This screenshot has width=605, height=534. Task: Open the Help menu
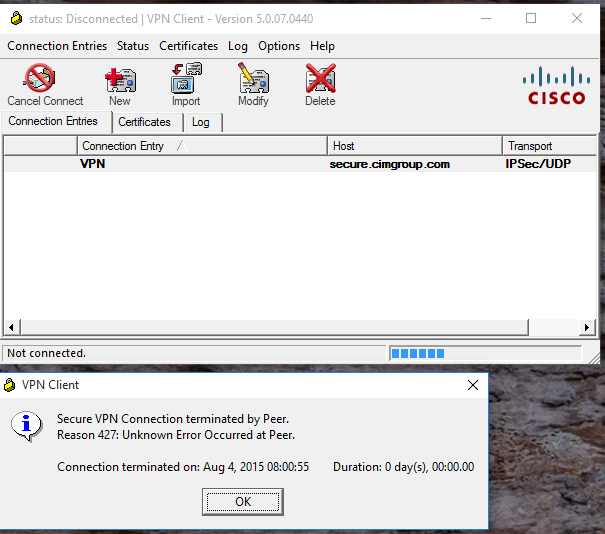322,46
